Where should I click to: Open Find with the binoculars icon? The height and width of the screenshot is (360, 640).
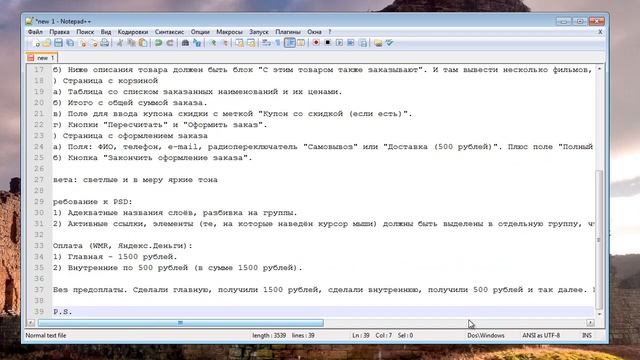pos(185,43)
